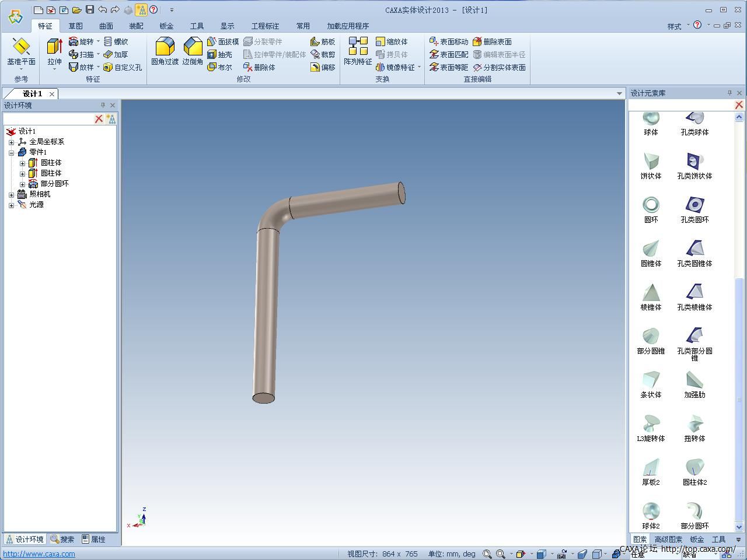The width and height of the screenshot is (747, 560).
Task: Expand the 部分圆环 tree node
Action: click(x=22, y=184)
